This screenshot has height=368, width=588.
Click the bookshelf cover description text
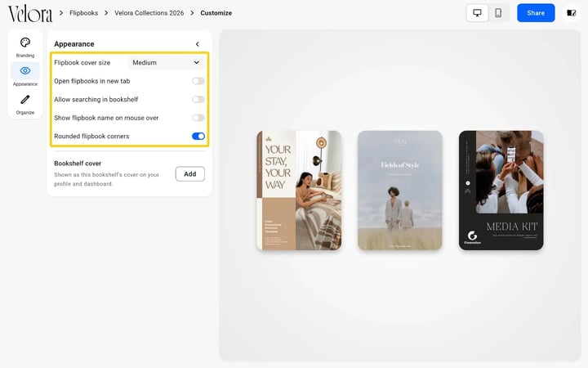(x=106, y=179)
